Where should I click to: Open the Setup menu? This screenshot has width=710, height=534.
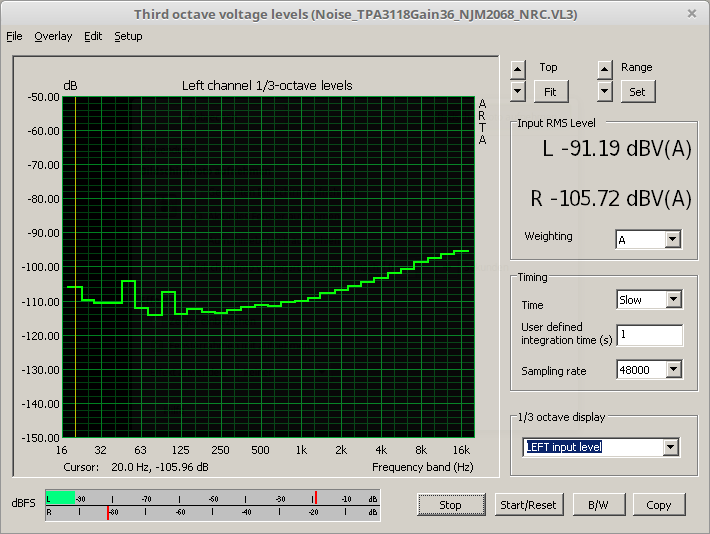click(128, 36)
